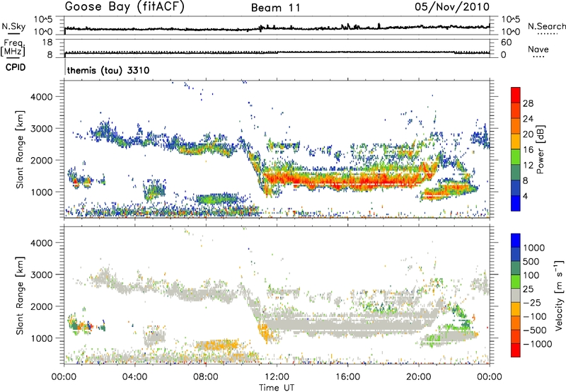Image resolution: width=566 pixels, height=392 pixels.
Task: Click the '500' label on the Velocity scale
Action: click(x=531, y=262)
